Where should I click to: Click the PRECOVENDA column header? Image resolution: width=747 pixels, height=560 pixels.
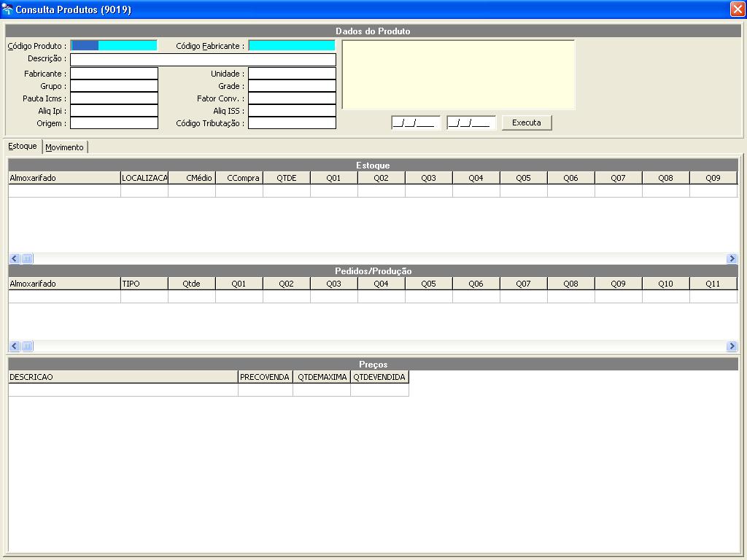266,377
